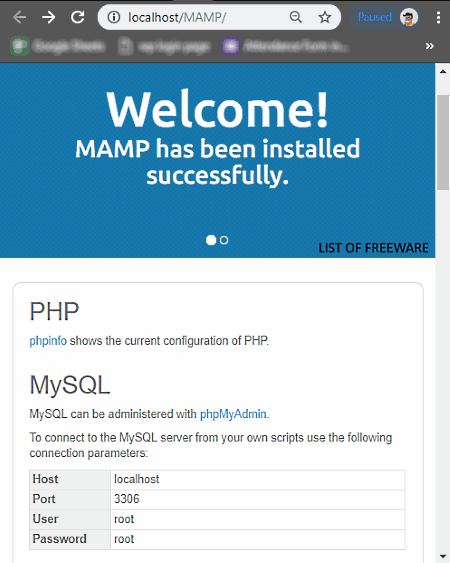Open the phpMyAdmin link
Image resolution: width=450 pixels, height=563 pixels.
pyautogui.click(x=233, y=414)
